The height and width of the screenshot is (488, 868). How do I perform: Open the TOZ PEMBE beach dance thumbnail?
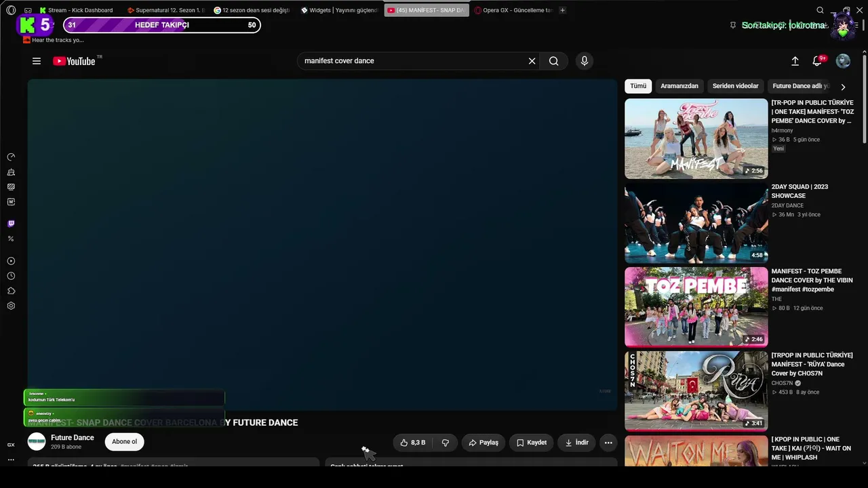click(x=696, y=139)
